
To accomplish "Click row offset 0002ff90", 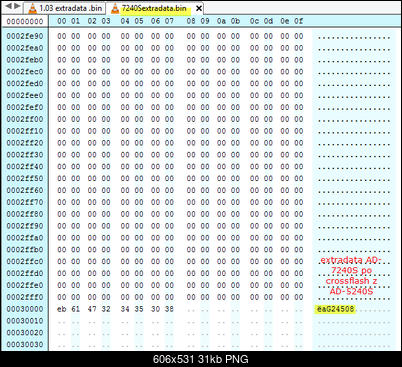I will click(25, 226).
